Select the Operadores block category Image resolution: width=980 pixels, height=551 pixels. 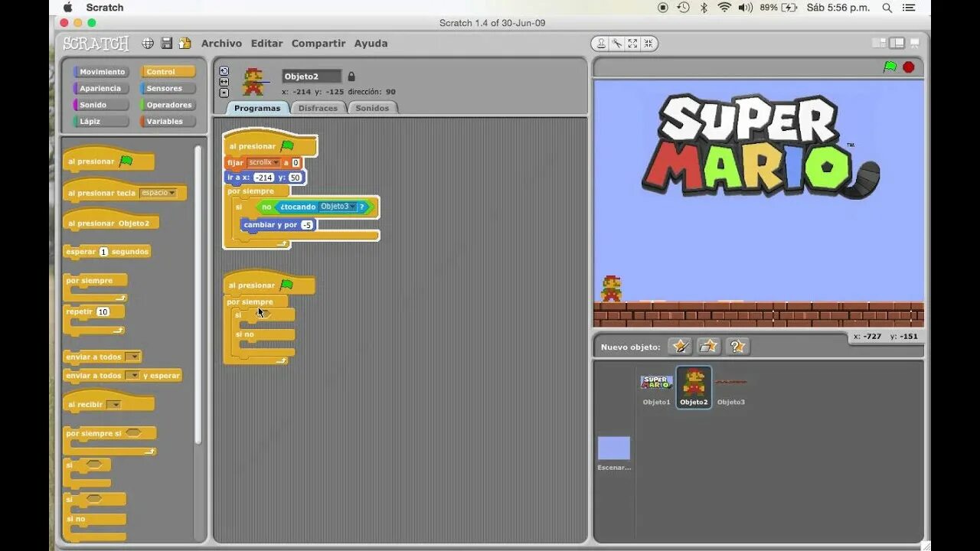[168, 105]
